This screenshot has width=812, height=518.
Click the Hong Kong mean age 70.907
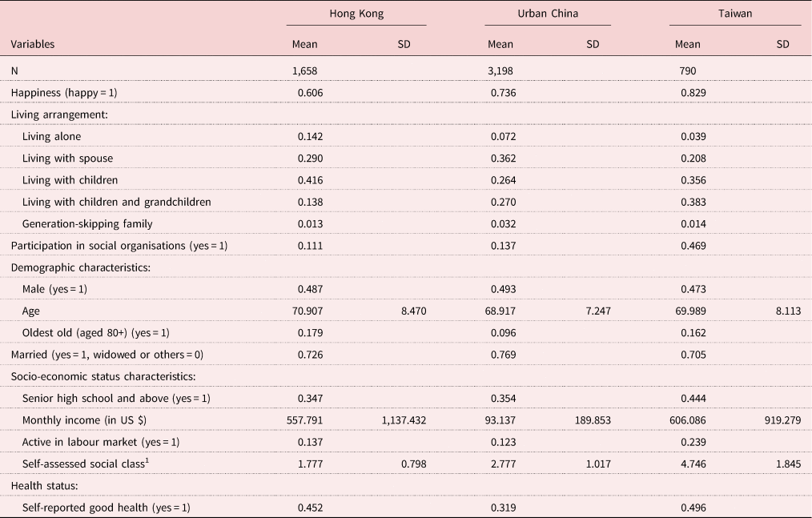click(306, 311)
